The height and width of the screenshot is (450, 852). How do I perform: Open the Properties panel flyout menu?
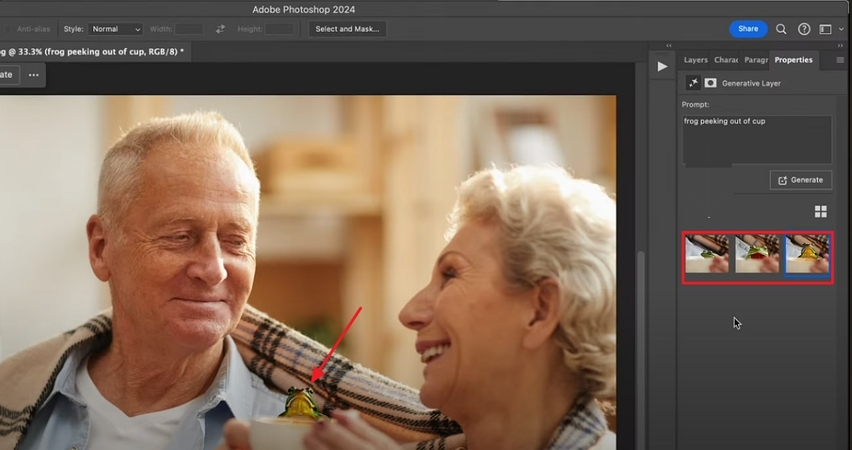840,60
